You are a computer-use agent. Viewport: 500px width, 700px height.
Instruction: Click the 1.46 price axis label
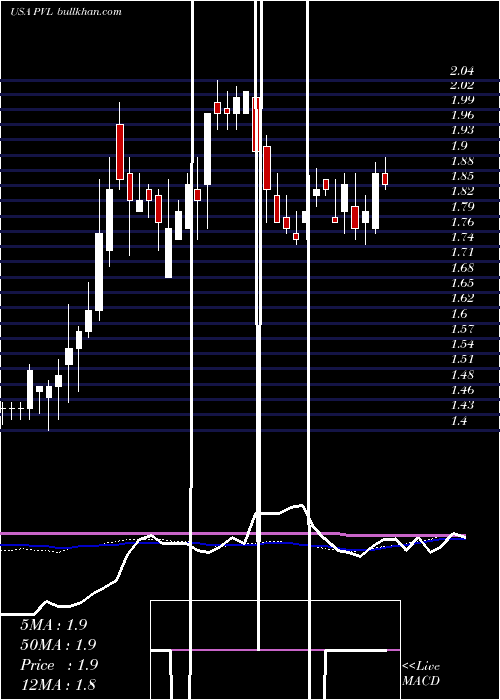click(x=462, y=390)
